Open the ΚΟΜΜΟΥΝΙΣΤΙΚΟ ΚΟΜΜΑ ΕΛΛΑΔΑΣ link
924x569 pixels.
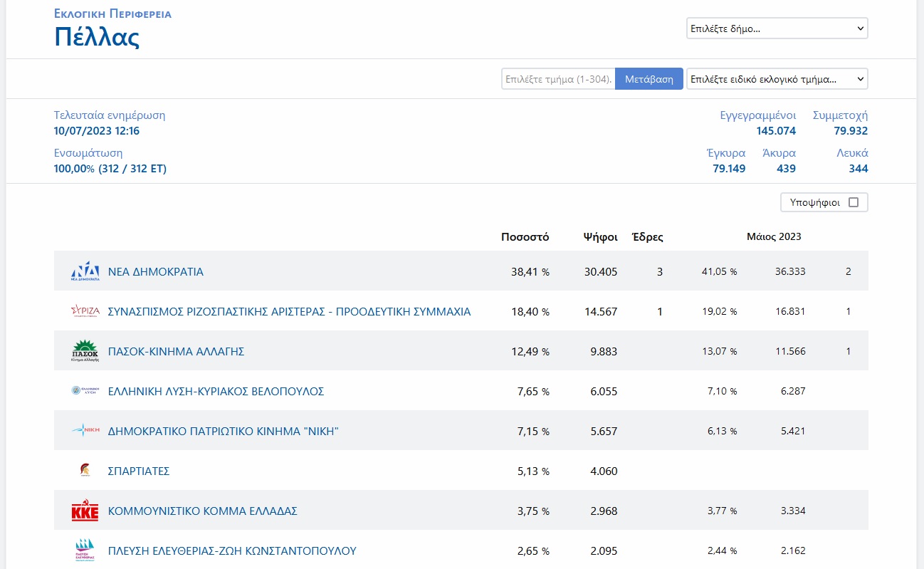coord(203,511)
